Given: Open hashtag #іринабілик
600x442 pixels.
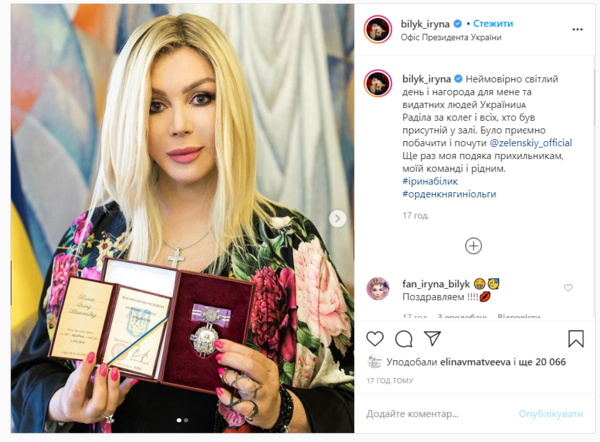Looking at the screenshot, I should coord(430,181).
